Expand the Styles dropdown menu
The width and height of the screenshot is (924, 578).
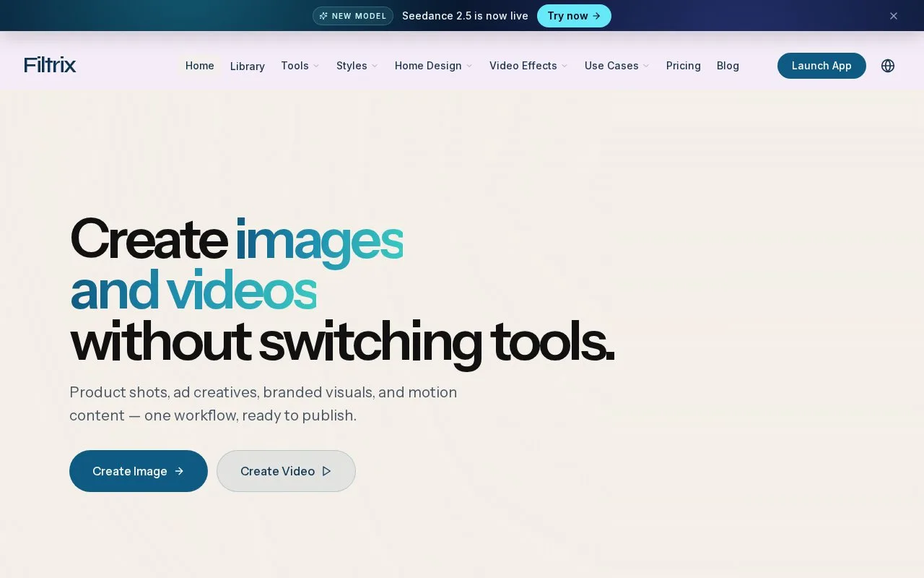(x=357, y=66)
